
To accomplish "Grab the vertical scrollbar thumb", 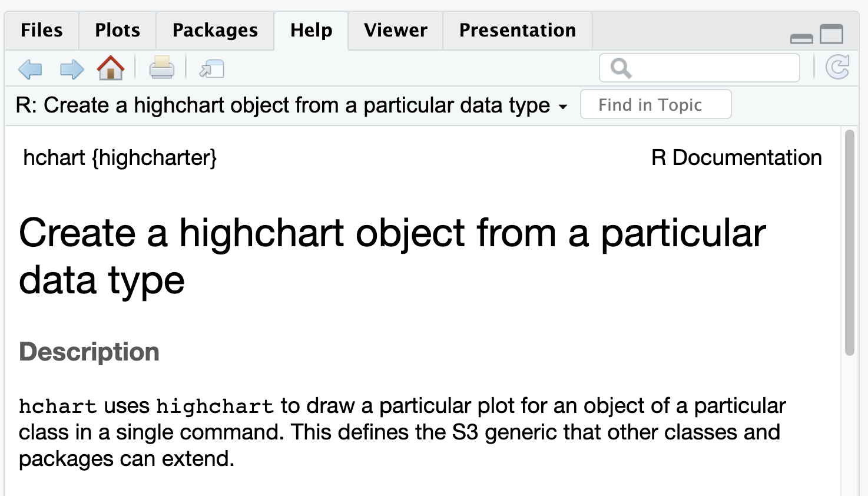I will click(x=849, y=242).
